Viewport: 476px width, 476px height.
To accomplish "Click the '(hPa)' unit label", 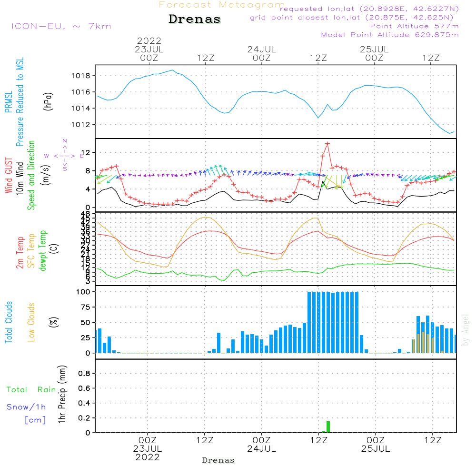I will pos(48,101).
